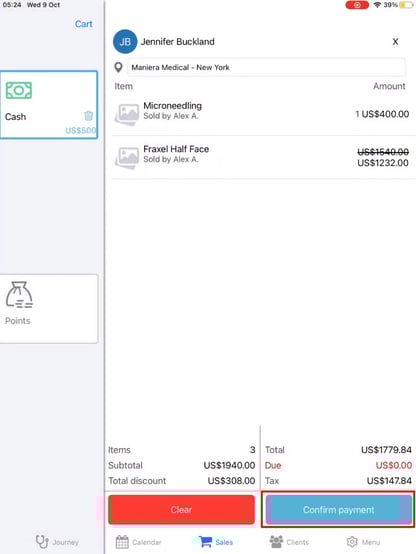Tap the location pin icon
This screenshot has height=554, width=416.
click(x=118, y=67)
